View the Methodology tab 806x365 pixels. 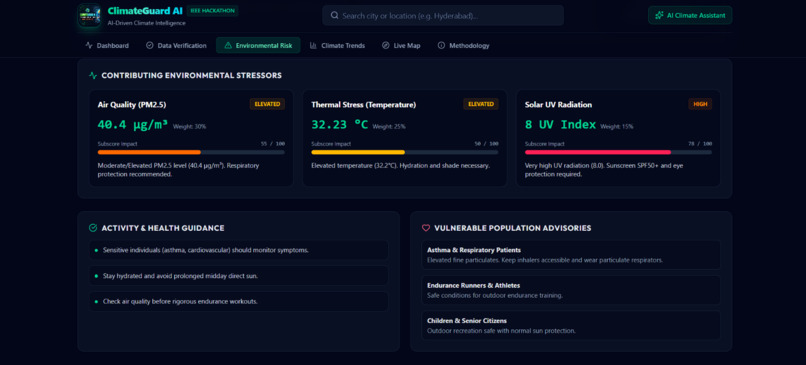(x=464, y=45)
